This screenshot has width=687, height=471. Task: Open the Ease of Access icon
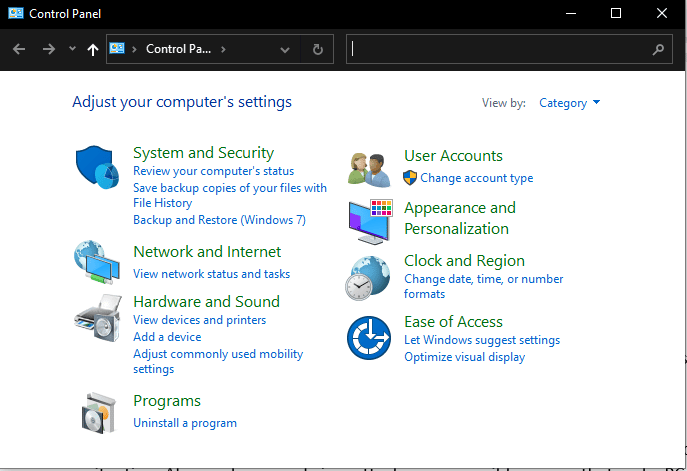click(x=369, y=338)
